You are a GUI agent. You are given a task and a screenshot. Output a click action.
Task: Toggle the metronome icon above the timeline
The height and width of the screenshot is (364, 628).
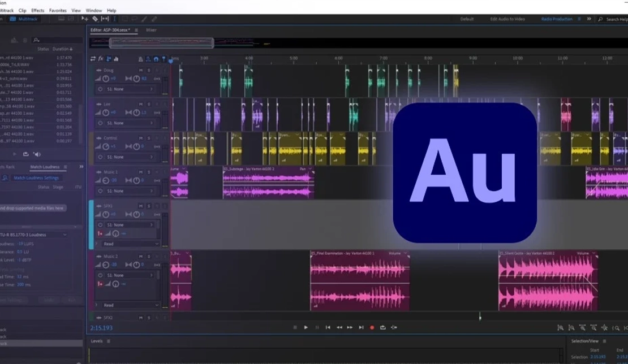click(x=141, y=59)
